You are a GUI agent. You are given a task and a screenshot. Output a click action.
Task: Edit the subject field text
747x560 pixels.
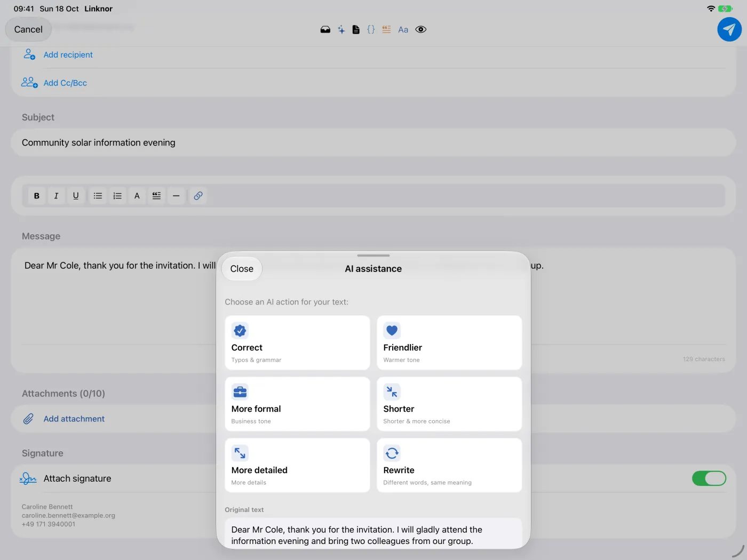click(x=373, y=143)
